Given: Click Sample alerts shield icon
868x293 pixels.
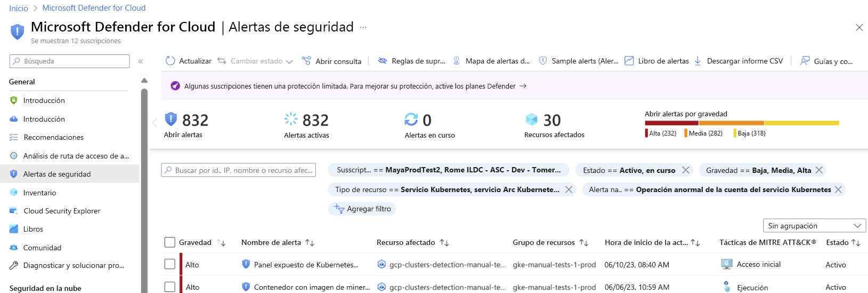Looking at the screenshot, I should click(542, 61).
